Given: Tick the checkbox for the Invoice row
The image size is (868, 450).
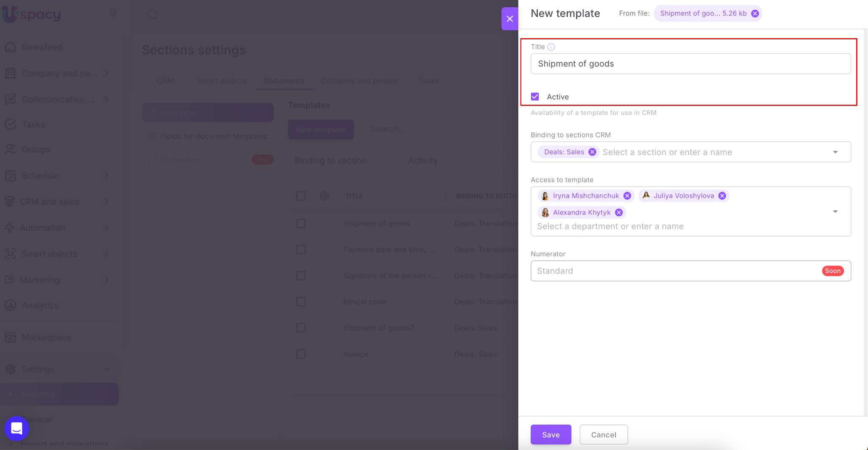Looking at the screenshot, I should tap(301, 354).
